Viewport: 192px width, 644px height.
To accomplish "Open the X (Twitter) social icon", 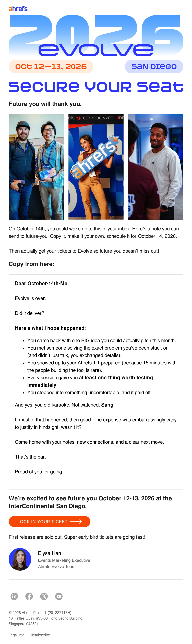I will point(44,596).
